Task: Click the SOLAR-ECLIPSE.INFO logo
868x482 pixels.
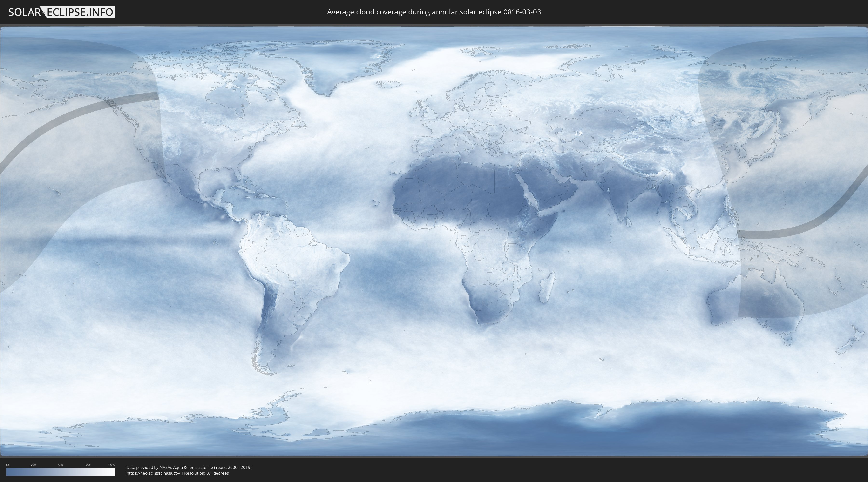Action: click(62, 12)
